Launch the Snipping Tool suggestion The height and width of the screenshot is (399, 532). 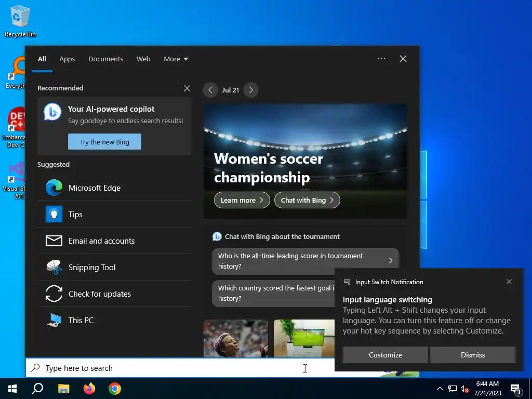(x=115, y=267)
